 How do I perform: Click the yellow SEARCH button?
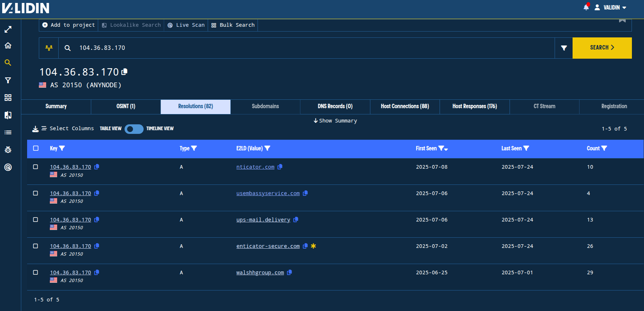tap(602, 48)
